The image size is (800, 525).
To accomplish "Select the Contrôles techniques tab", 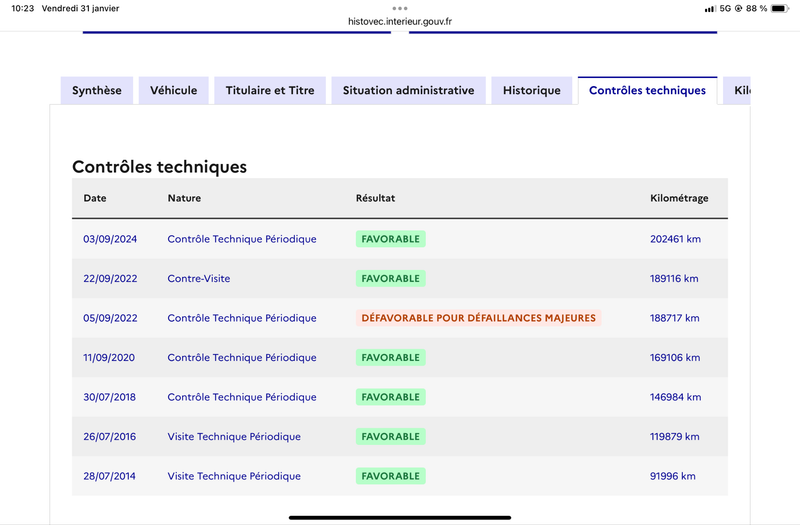I will click(647, 90).
